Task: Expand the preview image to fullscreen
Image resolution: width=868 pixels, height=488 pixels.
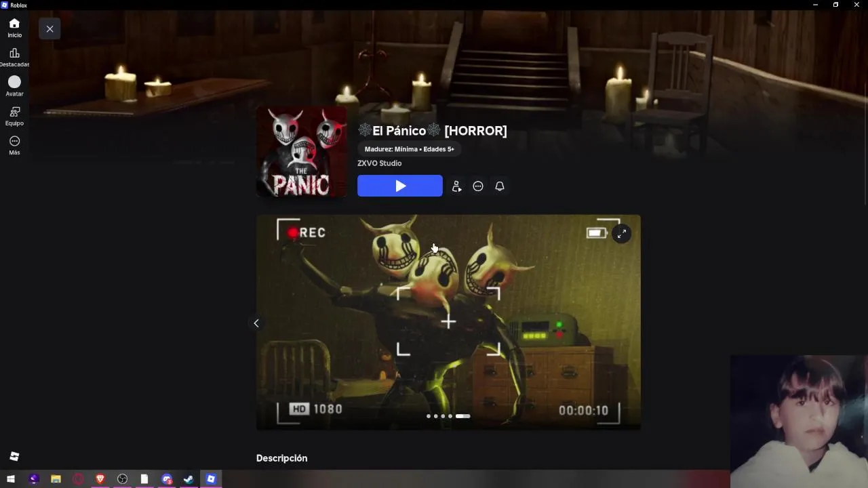Action: (622, 234)
